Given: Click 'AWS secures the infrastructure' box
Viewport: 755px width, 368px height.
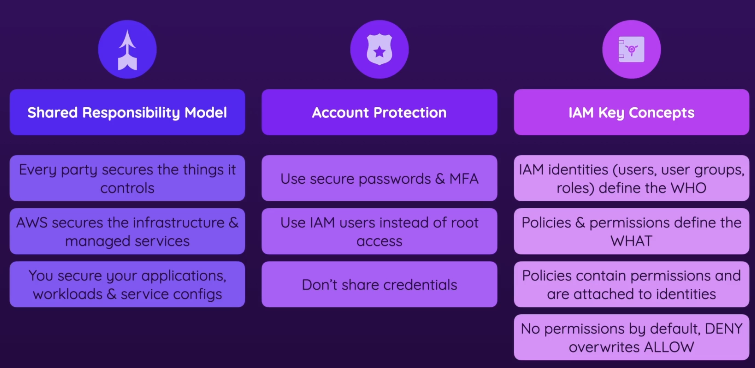Looking at the screenshot, I should coord(127,231).
